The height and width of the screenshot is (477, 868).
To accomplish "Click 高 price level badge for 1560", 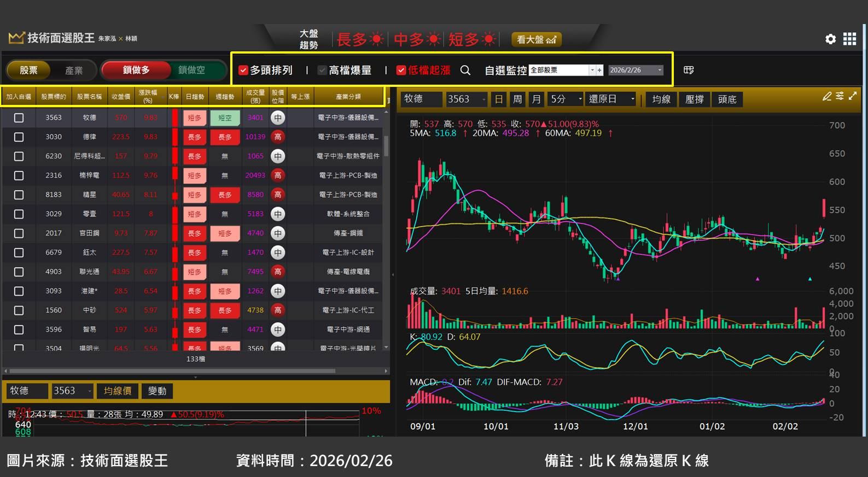I will click(x=278, y=310).
